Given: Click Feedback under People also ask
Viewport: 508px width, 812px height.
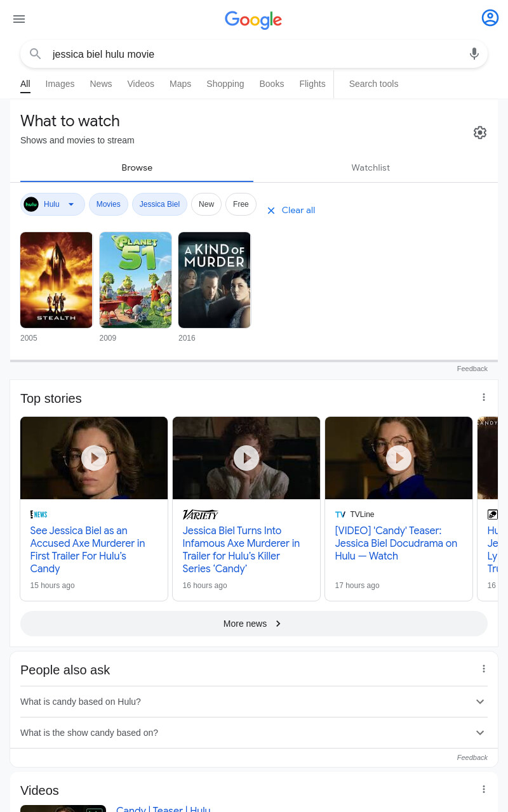Looking at the screenshot, I should tap(472, 757).
